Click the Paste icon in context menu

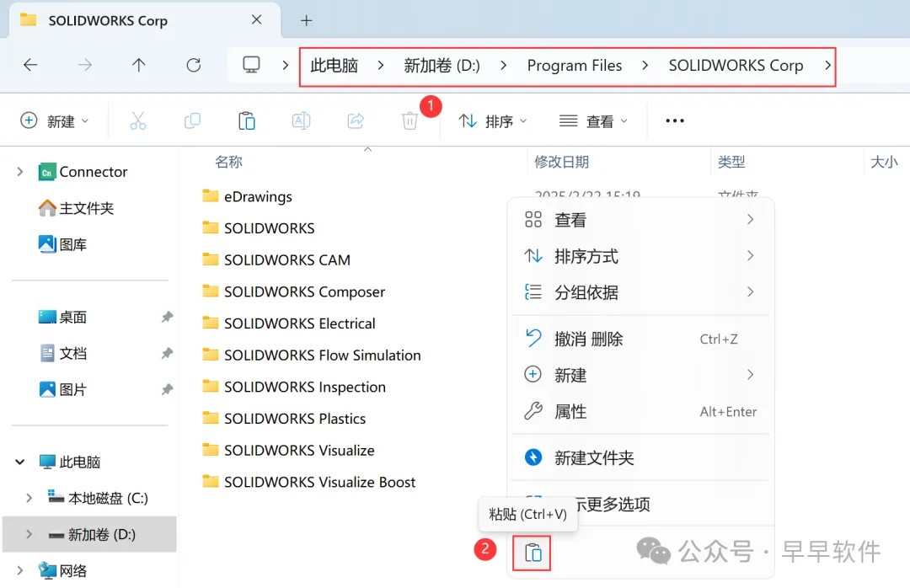tap(533, 553)
